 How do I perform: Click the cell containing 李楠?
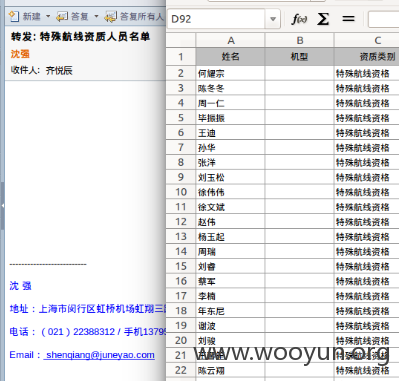point(231,296)
